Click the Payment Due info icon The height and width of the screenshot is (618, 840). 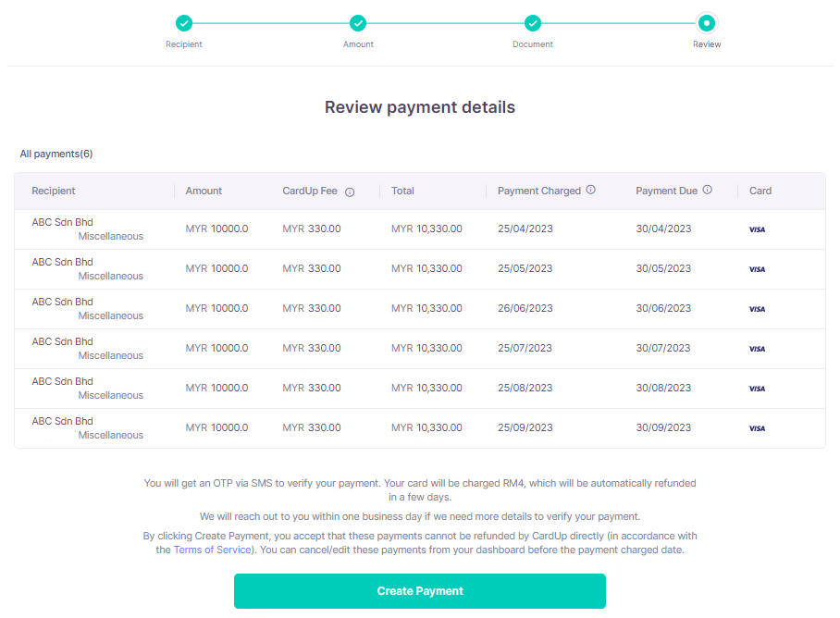(x=709, y=190)
